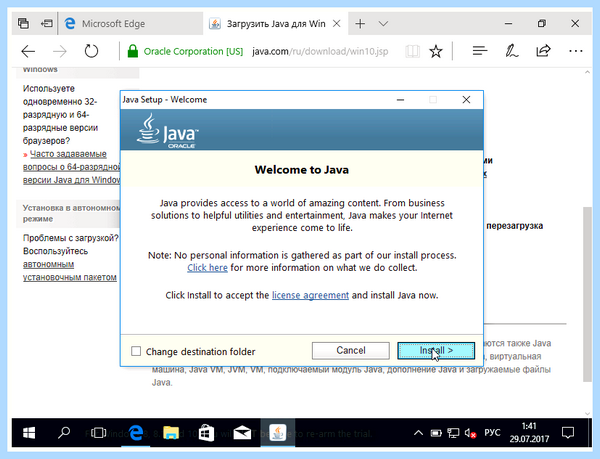Open Action Center notifications icon

coord(568,433)
